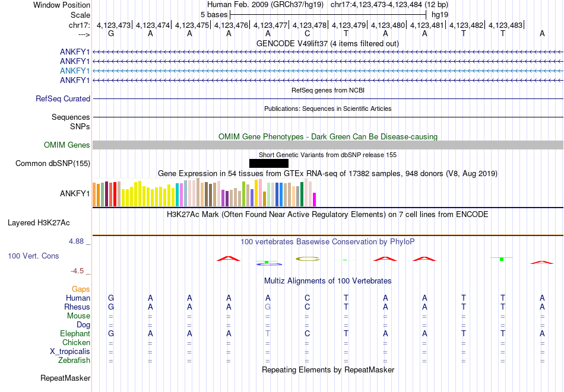Click position label 4,123,473
This screenshot has height=392, width=564.
point(113,25)
